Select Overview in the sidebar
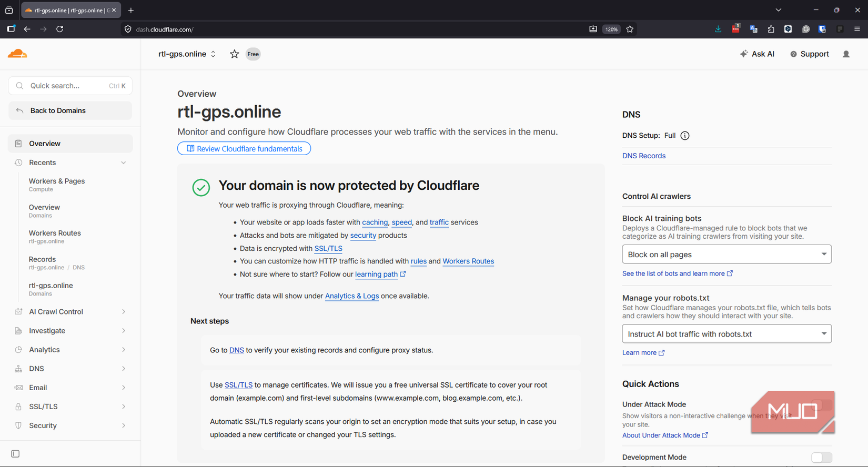Image resolution: width=868 pixels, height=467 pixels. pos(70,144)
